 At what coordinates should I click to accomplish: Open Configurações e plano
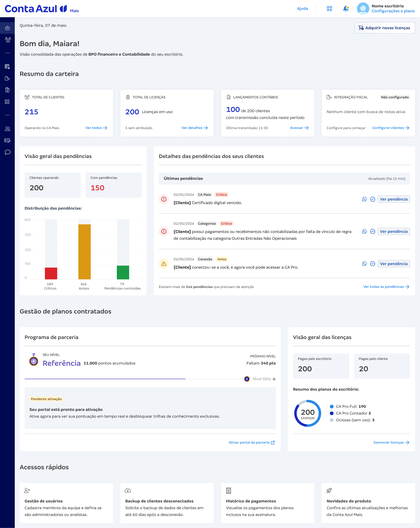[393, 11]
